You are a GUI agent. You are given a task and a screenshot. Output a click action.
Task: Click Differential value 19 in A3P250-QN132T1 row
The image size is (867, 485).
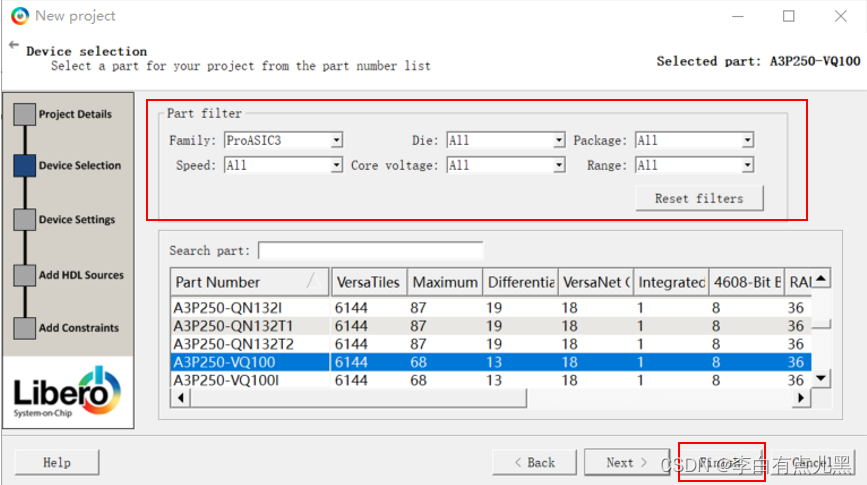[x=494, y=326]
